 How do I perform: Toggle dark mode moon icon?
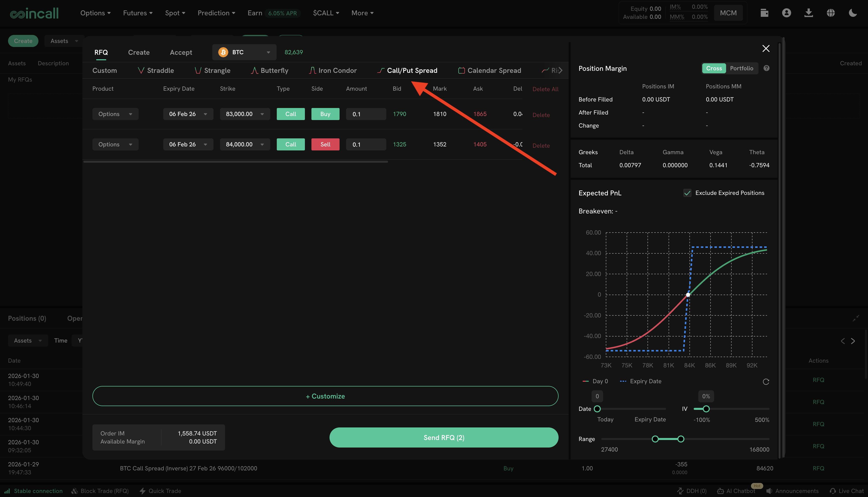click(x=853, y=13)
